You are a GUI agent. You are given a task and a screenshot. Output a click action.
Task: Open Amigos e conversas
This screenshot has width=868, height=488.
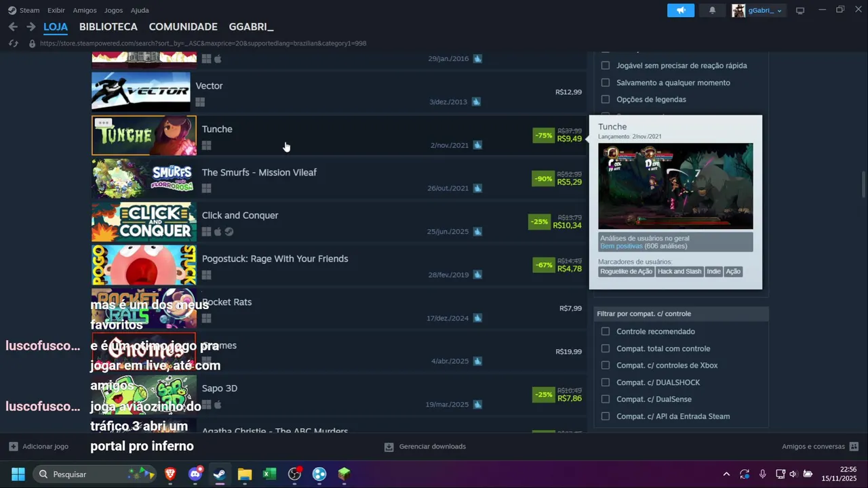pyautogui.click(x=813, y=447)
